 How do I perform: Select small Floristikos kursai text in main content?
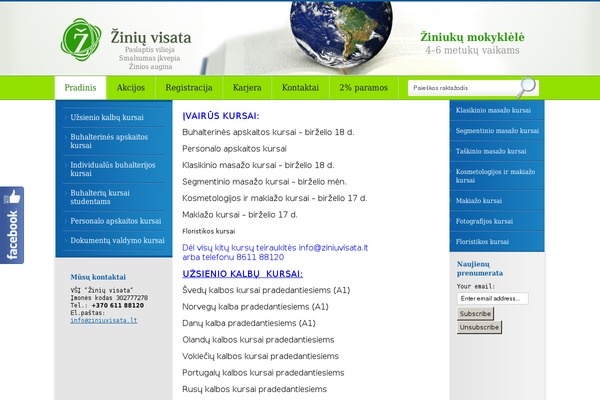[x=209, y=231]
